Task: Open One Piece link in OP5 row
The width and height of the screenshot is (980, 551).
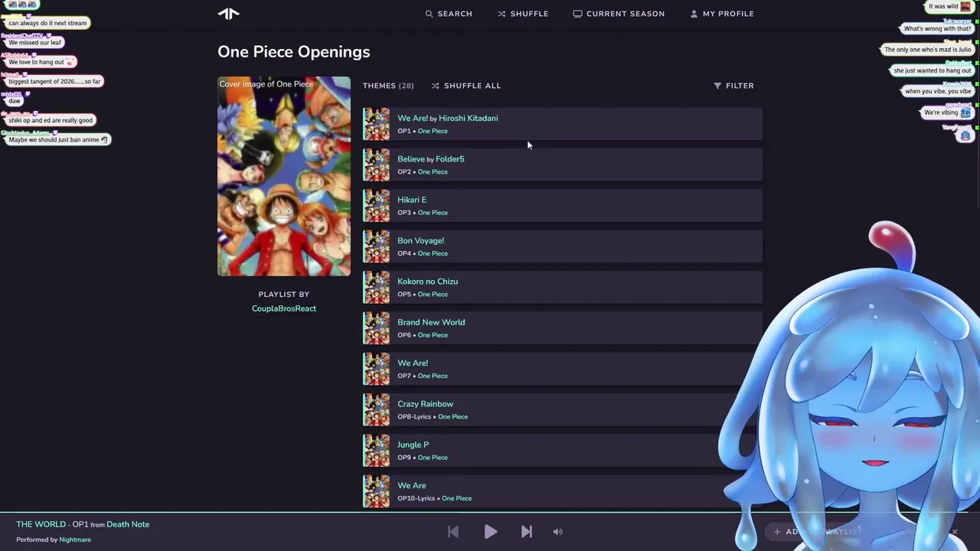Action: point(433,294)
